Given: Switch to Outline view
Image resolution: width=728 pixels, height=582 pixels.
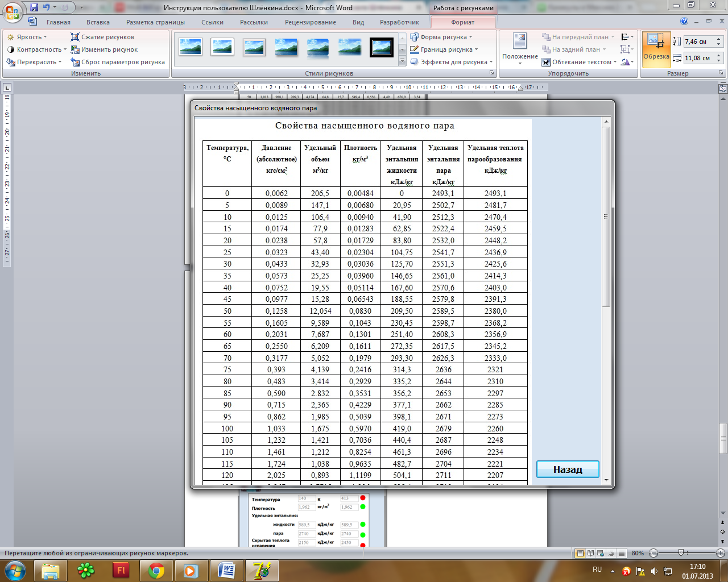Looking at the screenshot, I should 611,553.
